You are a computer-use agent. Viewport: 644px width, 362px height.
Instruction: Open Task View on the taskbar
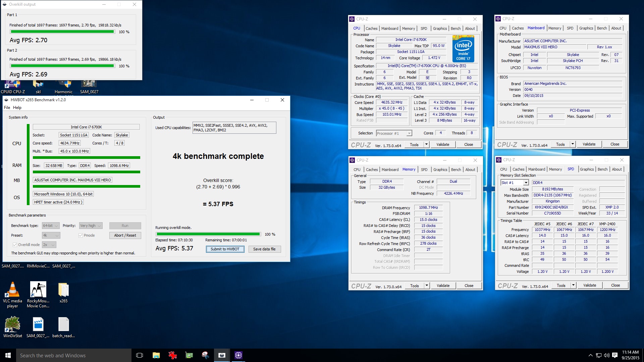pyautogui.click(x=140, y=355)
